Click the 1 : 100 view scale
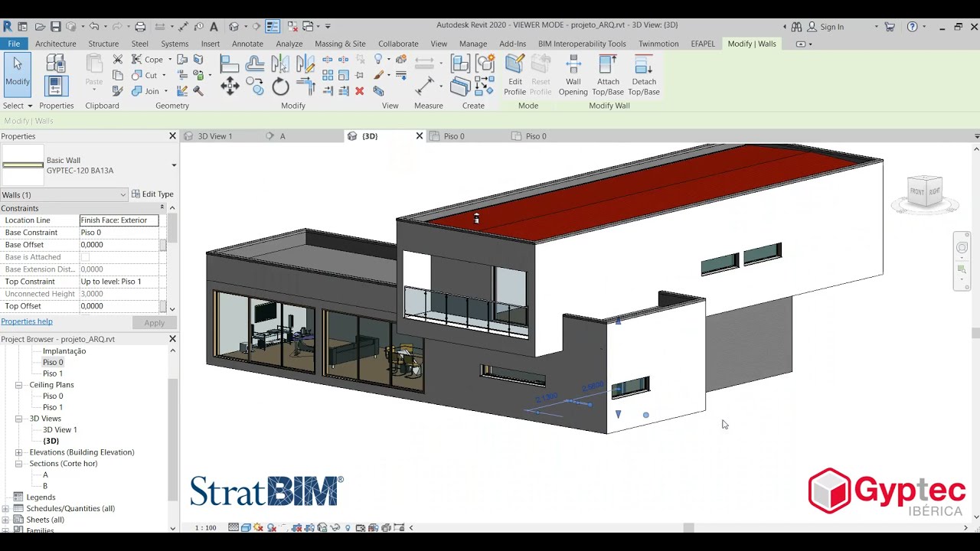Image resolution: width=980 pixels, height=551 pixels. click(x=205, y=527)
